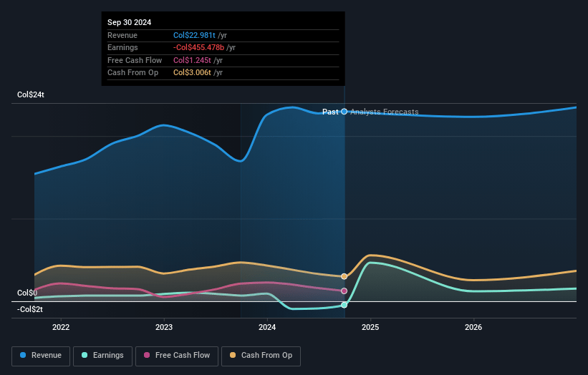
Task: Click the Free Cash Flow label in tooltip
Action: pyautogui.click(x=135, y=60)
